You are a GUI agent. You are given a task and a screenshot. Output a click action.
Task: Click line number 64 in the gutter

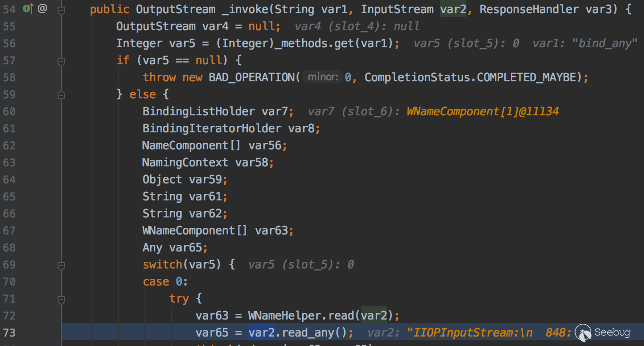pyautogui.click(x=9, y=179)
